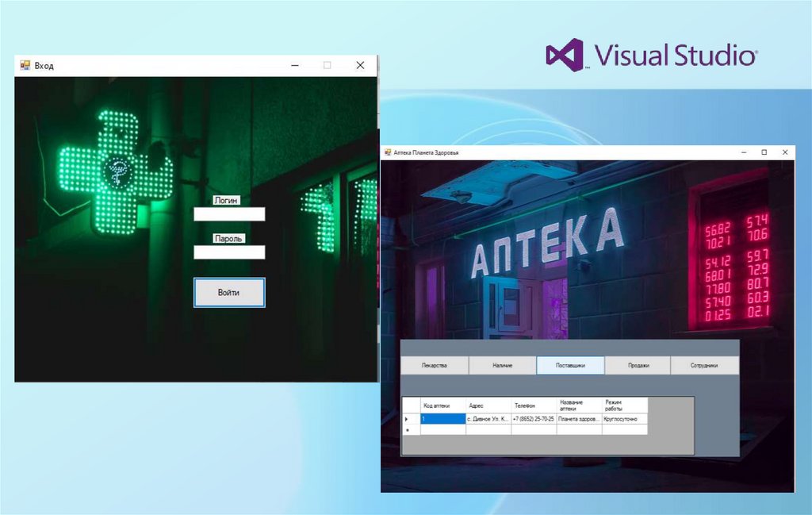Focus the Логин input field
Image resolution: width=812 pixels, height=515 pixels.
click(x=229, y=214)
